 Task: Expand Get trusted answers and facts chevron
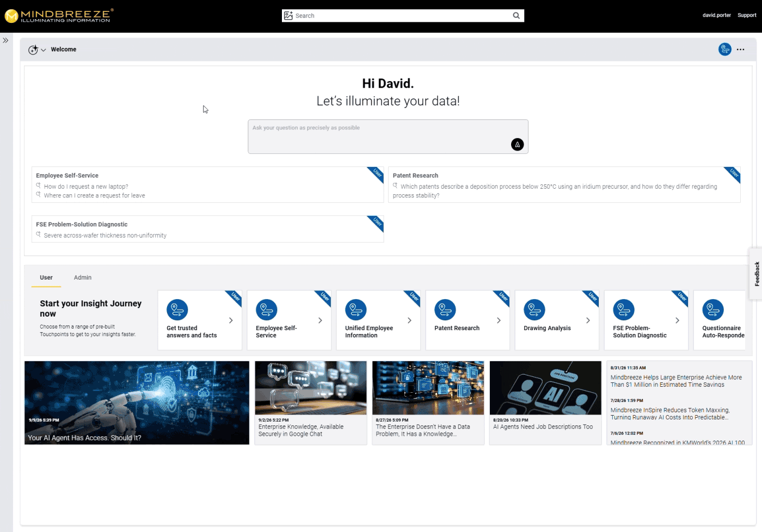point(231,320)
